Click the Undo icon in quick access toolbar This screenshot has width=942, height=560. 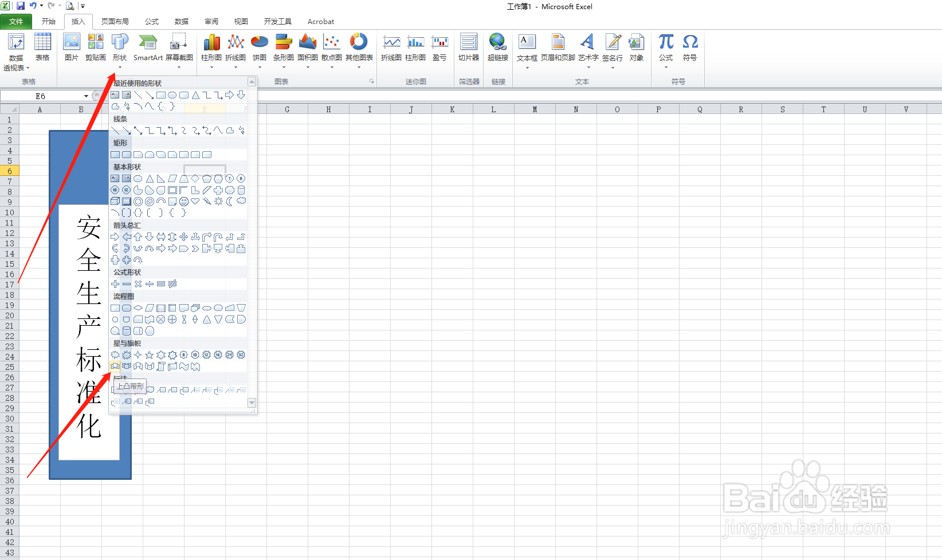point(33,6)
